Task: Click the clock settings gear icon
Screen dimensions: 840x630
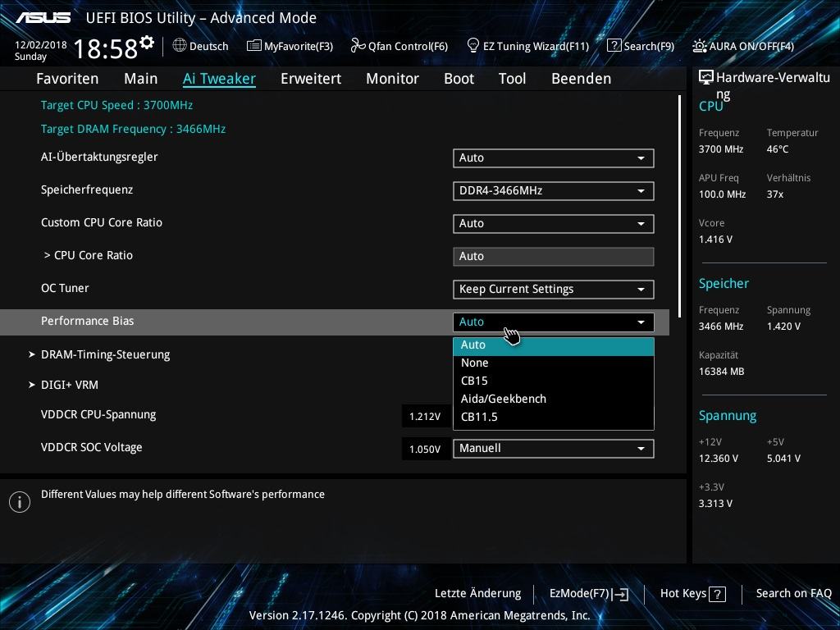Action: point(147,43)
